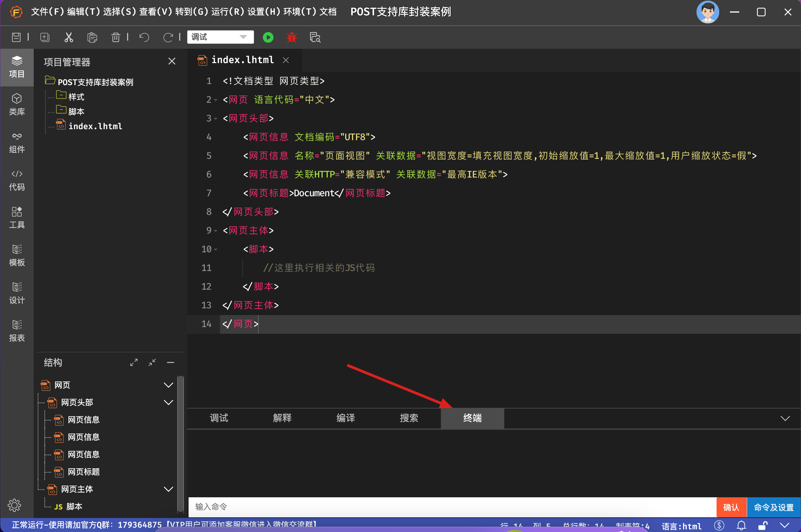Click the new file plus icon

pos(45,37)
